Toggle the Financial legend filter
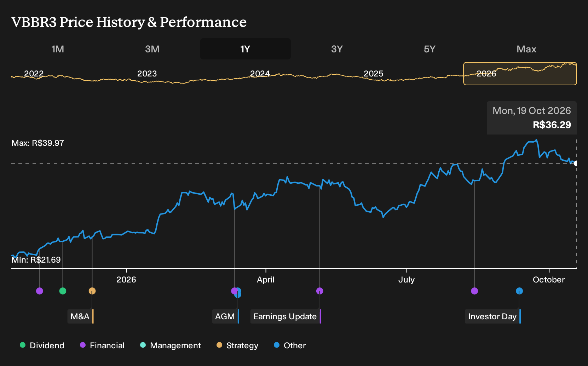This screenshot has height=366, width=588. coord(102,345)
